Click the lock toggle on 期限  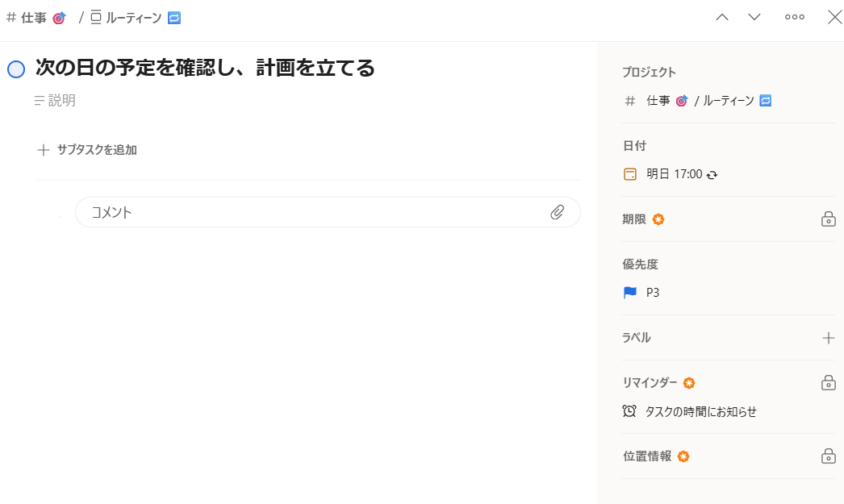pyautogui.click(x=828, y=219)
